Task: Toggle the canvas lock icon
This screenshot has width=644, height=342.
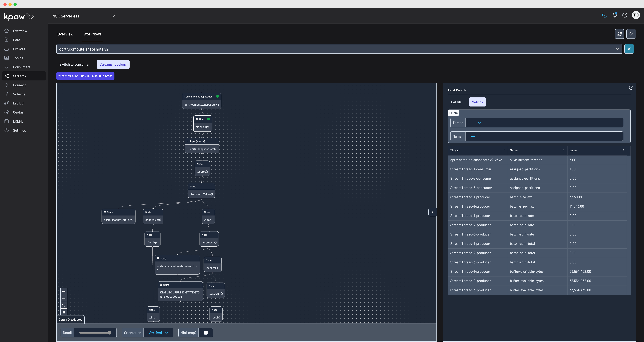Action: pyautogui.click(x=64, y=312)
